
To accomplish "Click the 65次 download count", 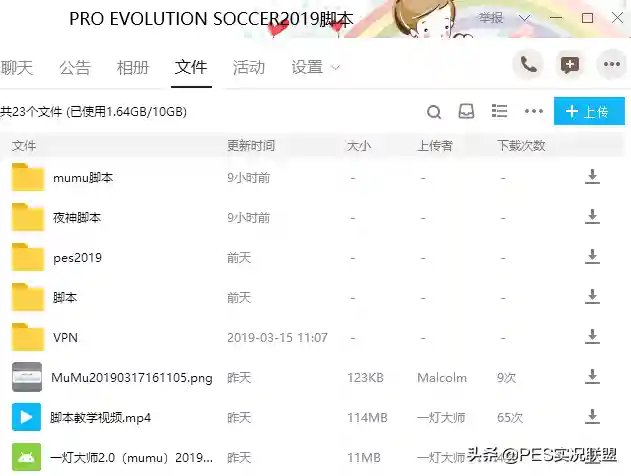I will [x=509, y=418].
